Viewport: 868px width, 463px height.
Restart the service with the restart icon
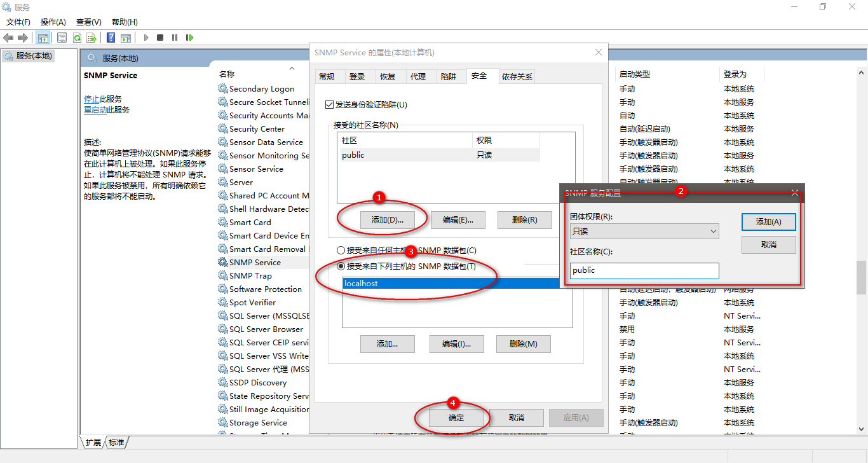(x=190, y=37)
